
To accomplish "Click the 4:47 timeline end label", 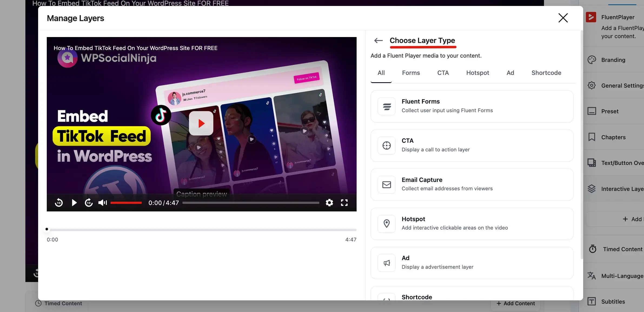I will (351, 240).
